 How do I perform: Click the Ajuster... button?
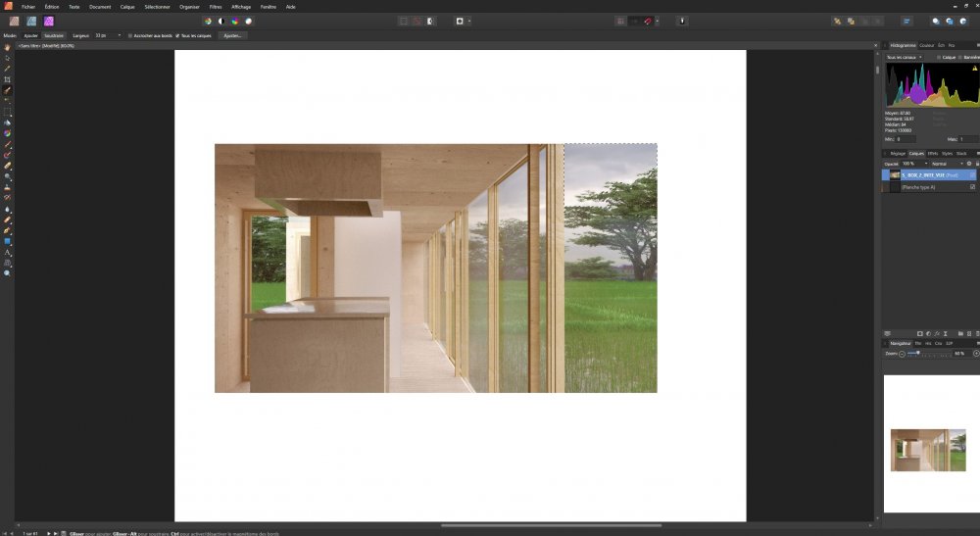[232, 35]
